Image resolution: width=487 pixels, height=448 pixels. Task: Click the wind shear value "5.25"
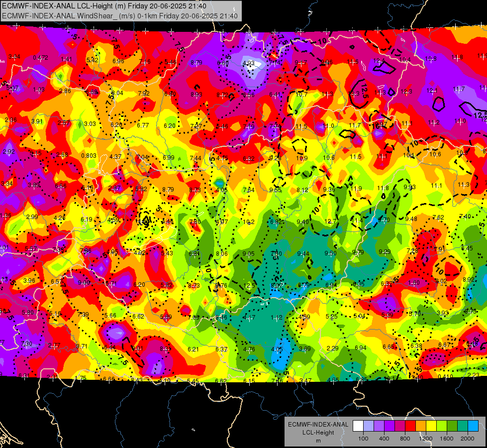(x=331, y=316)
